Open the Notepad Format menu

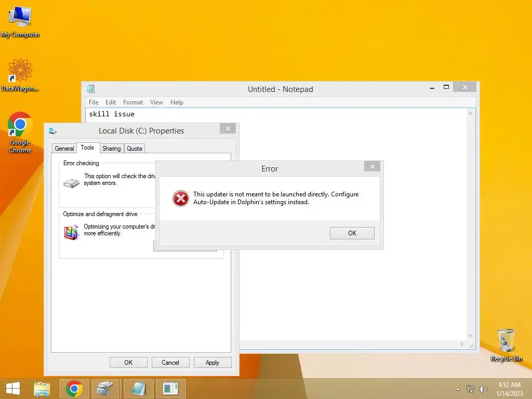[x=133, y=102]
